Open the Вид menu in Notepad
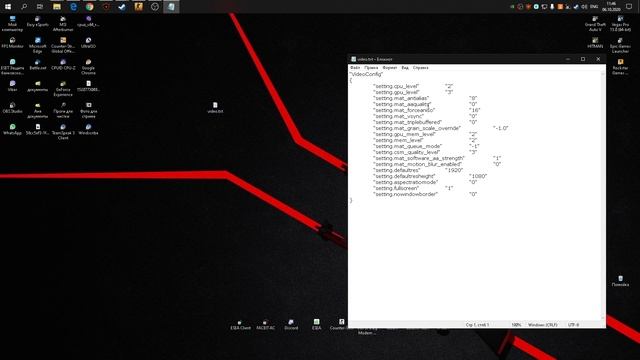The height and width of the screenshot is (360, 640). (405, 68)
